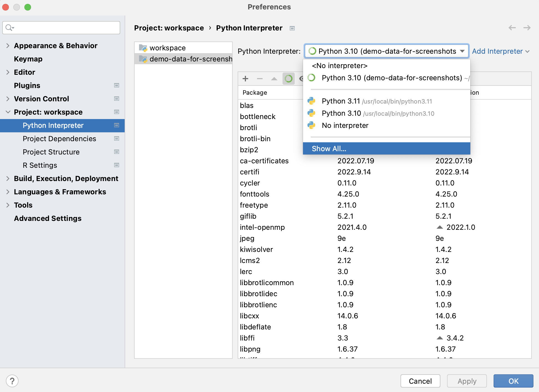This screenshot has width=539, height=392.
Task: Select the certifi package row
Action: 384,172
